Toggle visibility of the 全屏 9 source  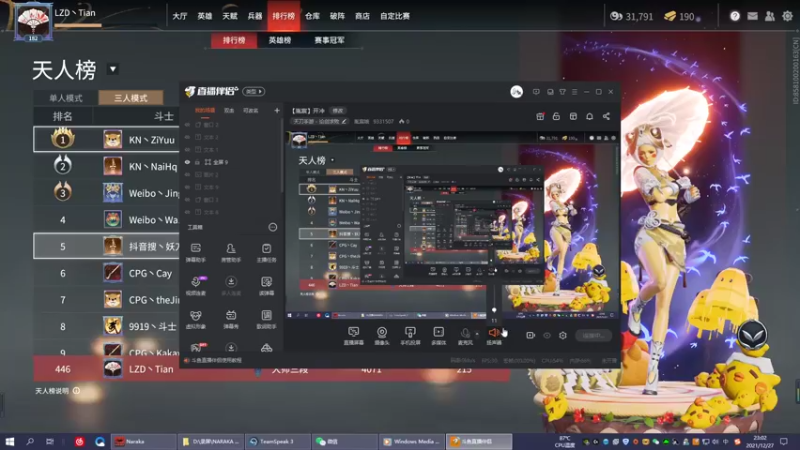coord(187,162)
